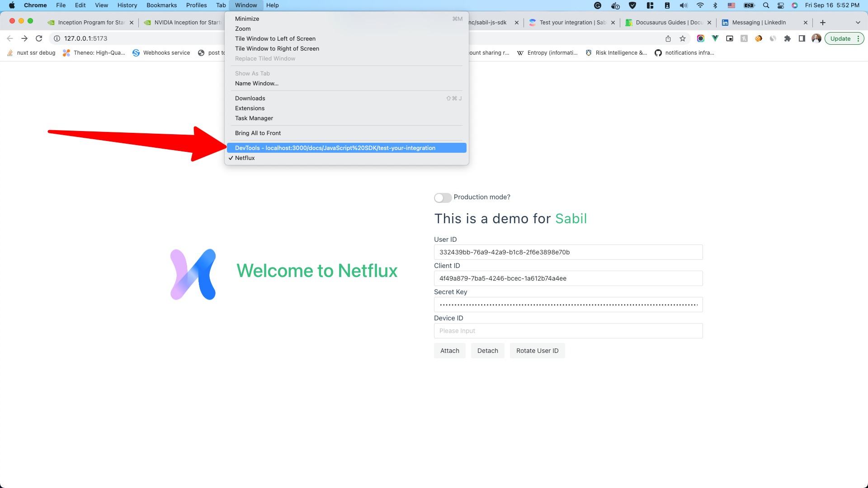
Task: Click the profile avatar icon
Action: point(816,38)
